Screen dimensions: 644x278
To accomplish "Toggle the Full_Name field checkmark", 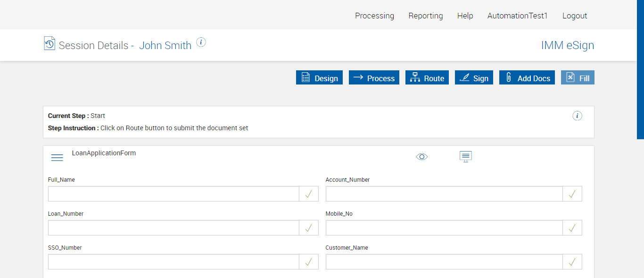I will [x=309, y=194].
